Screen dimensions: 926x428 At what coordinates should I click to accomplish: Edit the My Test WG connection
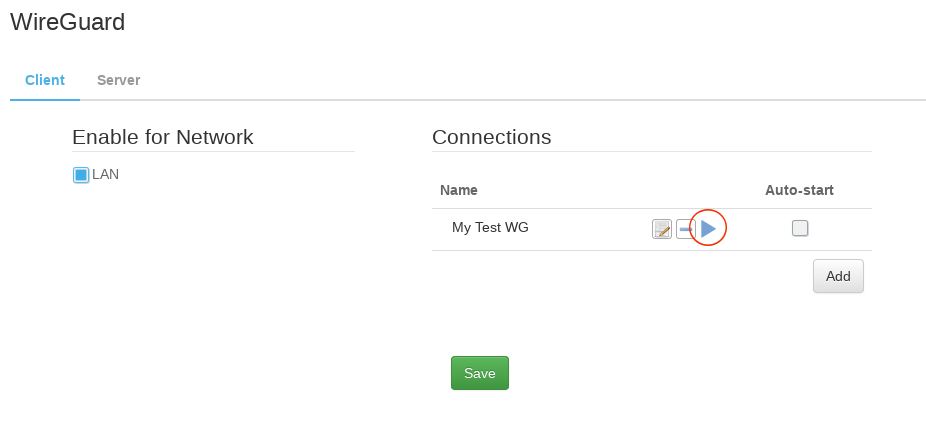click(x=662, y=229)
